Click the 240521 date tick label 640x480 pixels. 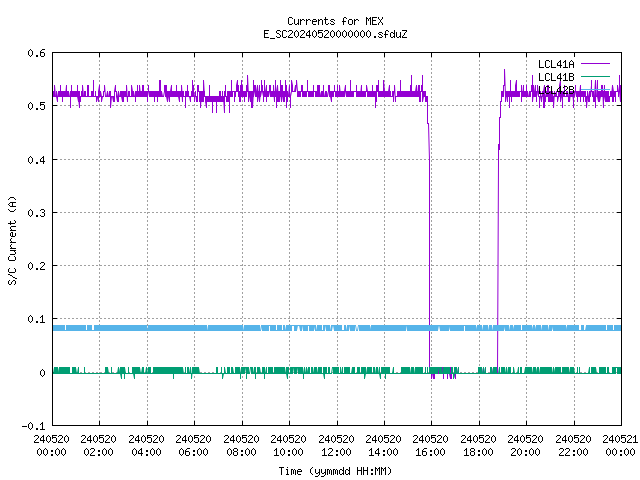pyautogui.click(x=620, y=439)
